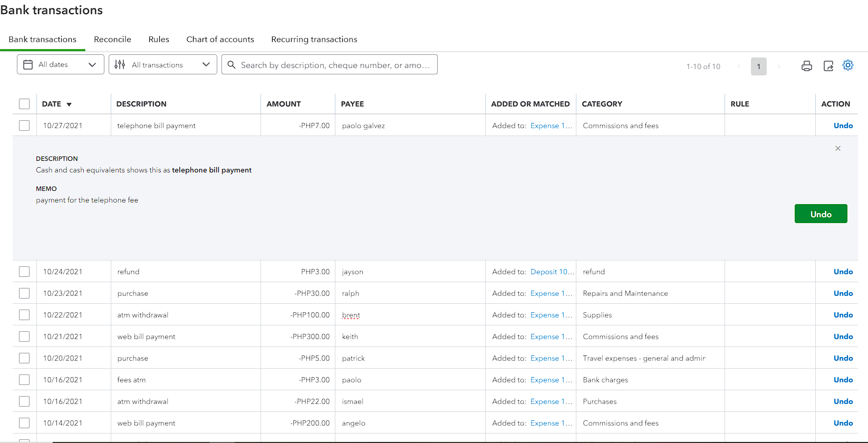Click the green Undo button

pyautogui.click(x=821, y=214)
